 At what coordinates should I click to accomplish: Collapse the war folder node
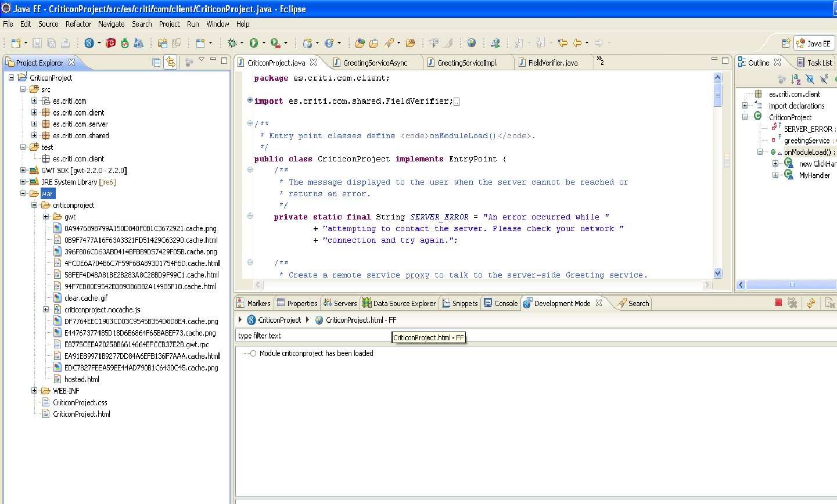tap(23, 193)
